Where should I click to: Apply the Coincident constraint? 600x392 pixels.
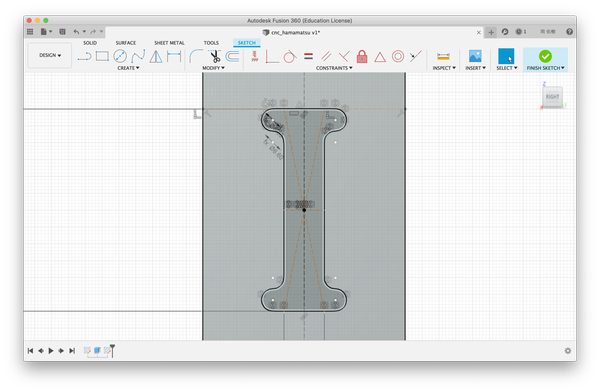(272, 57)
